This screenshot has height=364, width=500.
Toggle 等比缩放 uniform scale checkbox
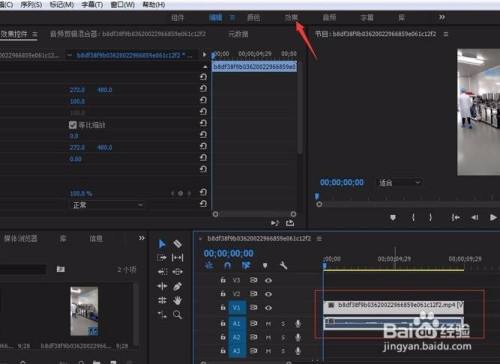click(73, 125)
